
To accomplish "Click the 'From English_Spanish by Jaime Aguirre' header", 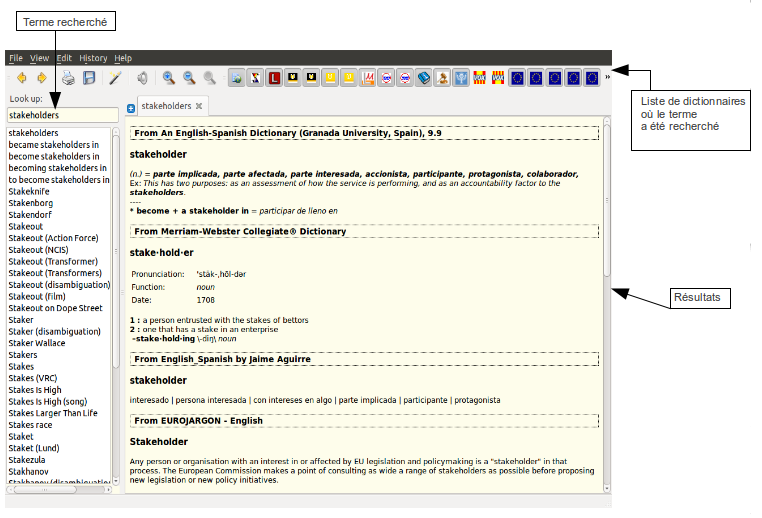I will point(364,359).
